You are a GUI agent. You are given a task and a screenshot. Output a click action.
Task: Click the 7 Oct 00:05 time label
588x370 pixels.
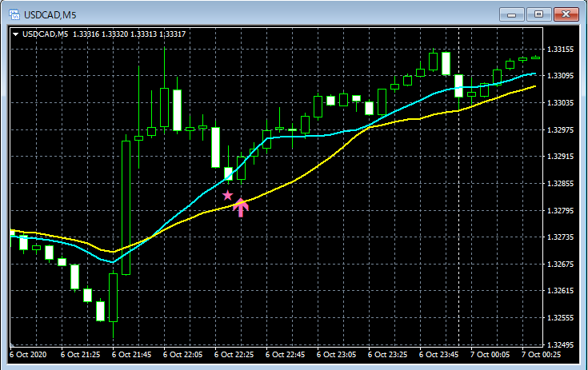(490, 354)
